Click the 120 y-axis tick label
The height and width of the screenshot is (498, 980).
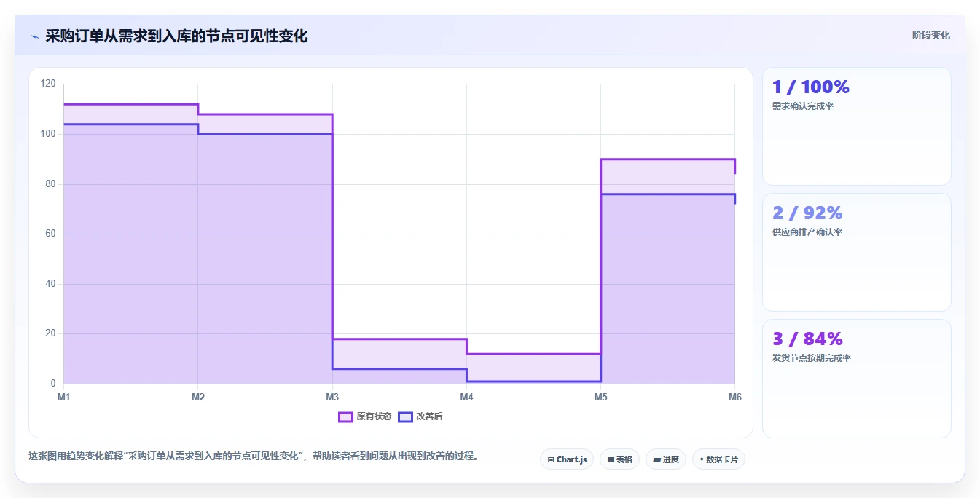48,84
